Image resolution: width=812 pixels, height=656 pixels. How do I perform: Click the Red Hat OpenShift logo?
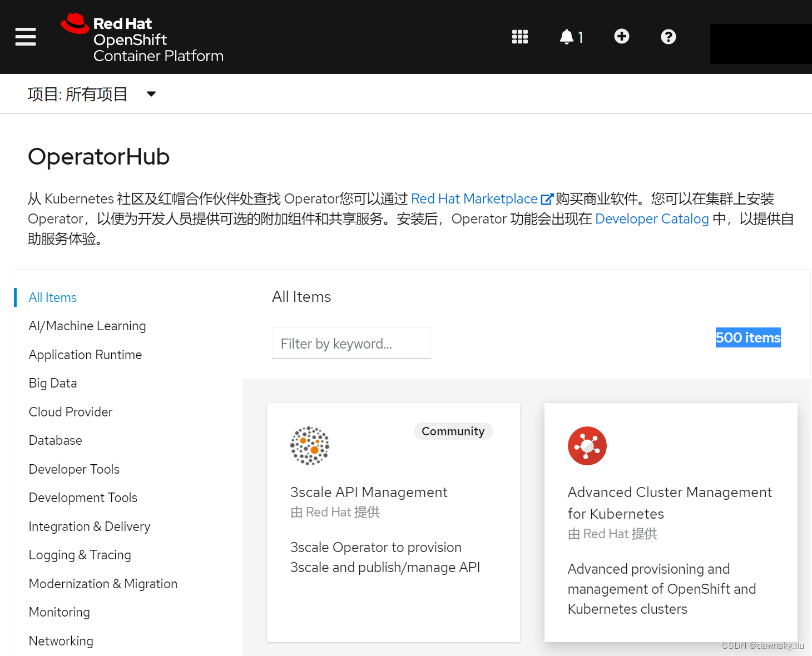pos(142,38)
